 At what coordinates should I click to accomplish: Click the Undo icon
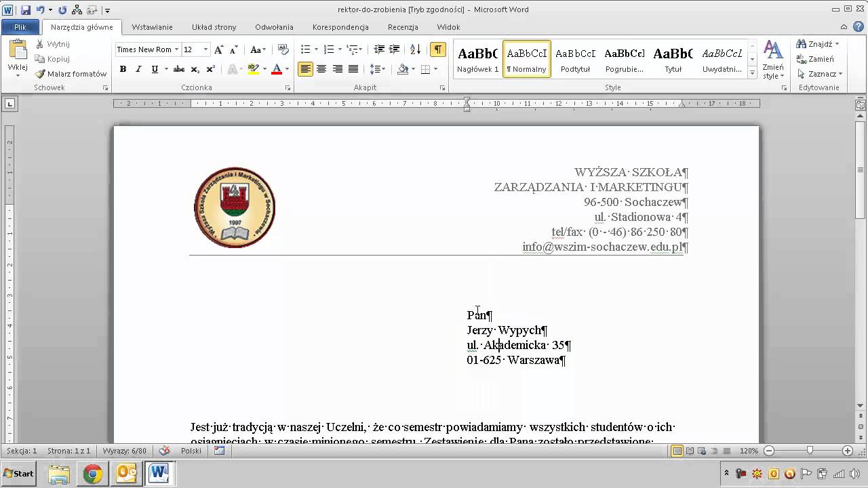point(41,10)
